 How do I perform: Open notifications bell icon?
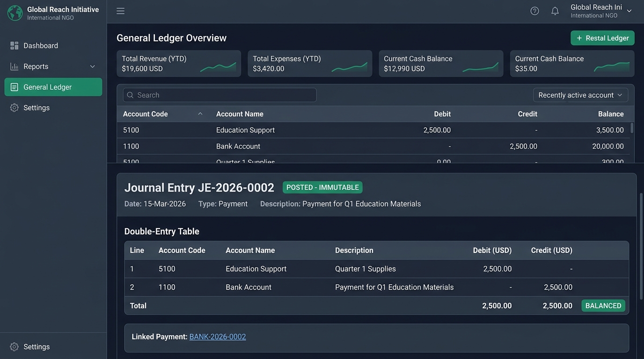click(555, 11)
